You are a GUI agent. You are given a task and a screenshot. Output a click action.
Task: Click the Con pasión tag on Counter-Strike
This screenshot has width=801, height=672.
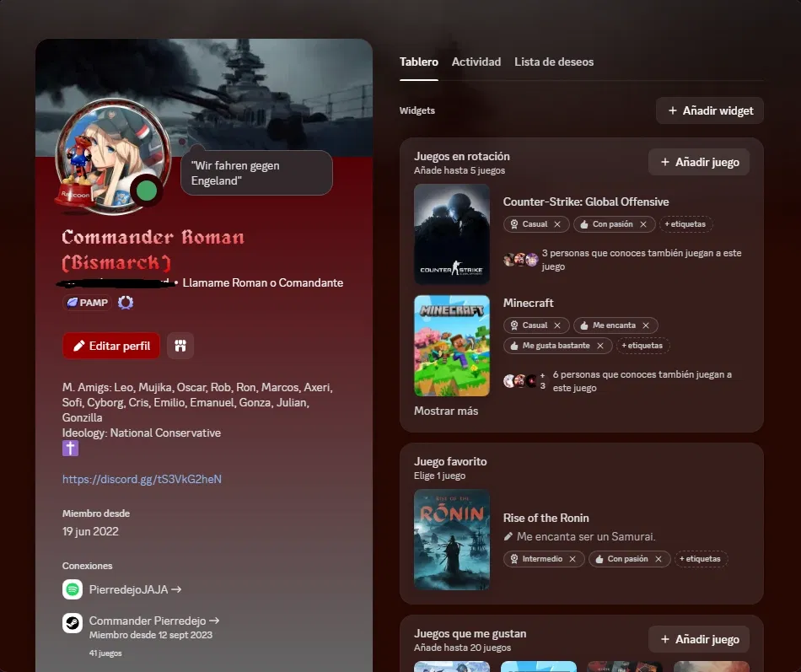(x=612, y=224)
